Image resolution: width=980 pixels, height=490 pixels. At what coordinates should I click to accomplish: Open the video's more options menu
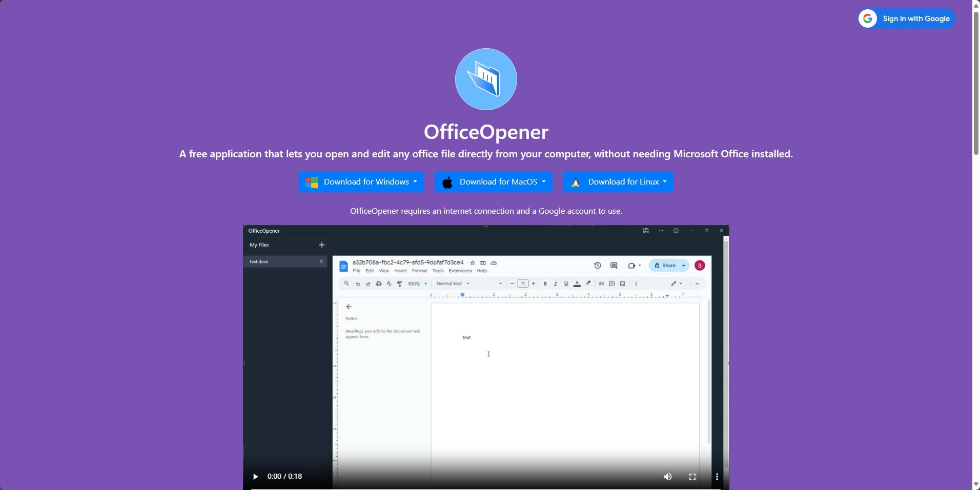pyautogui.click(x=717, y=477)
